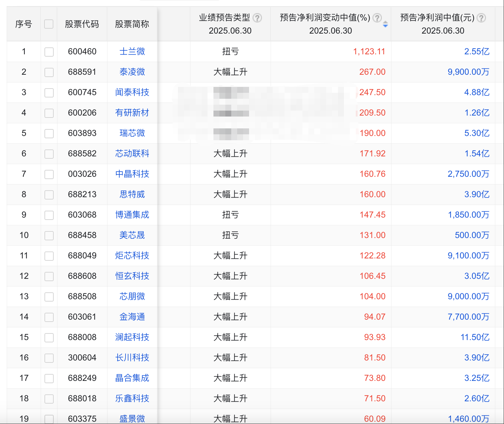The image size is (504, 424).
Task: Click the 恒玄科技 stock name
Action: pyautogui.click(x=132, y=276)
